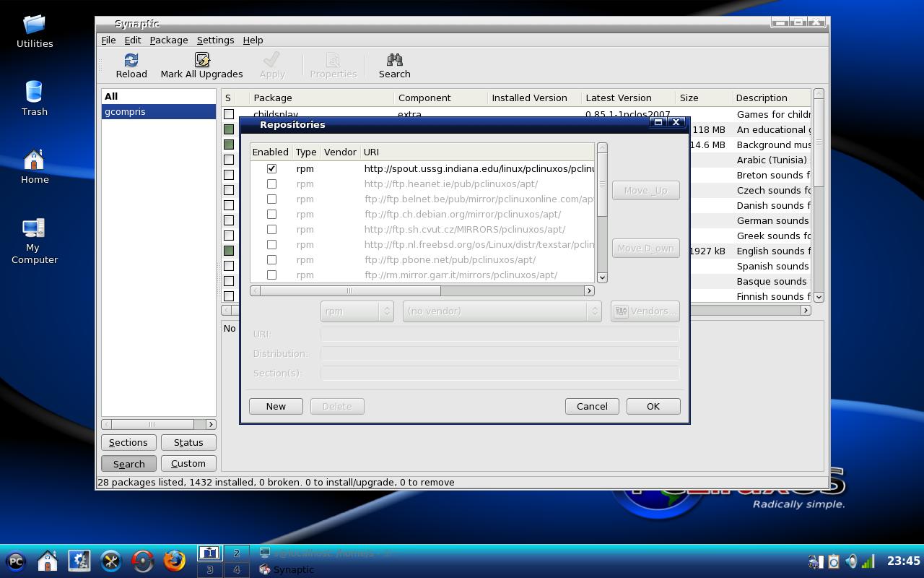The height and width of the screenshot is (578, 924).
Task: Click the repository list vertical scrollbar
Action: [x=602, y=212]
